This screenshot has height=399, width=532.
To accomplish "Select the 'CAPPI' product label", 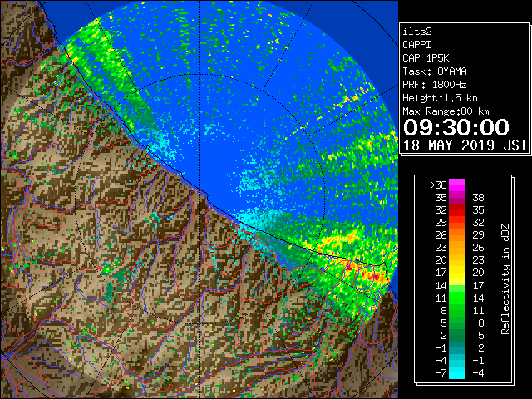I will (x=416, y=45).
